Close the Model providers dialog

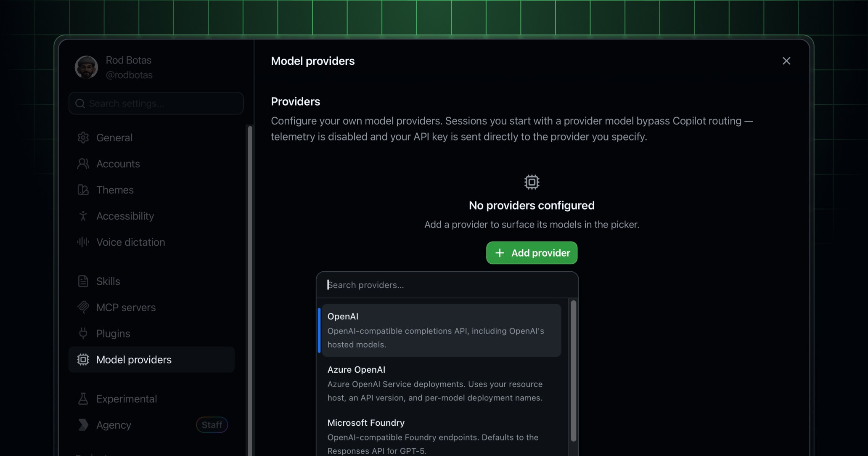[x=786, y=61]
